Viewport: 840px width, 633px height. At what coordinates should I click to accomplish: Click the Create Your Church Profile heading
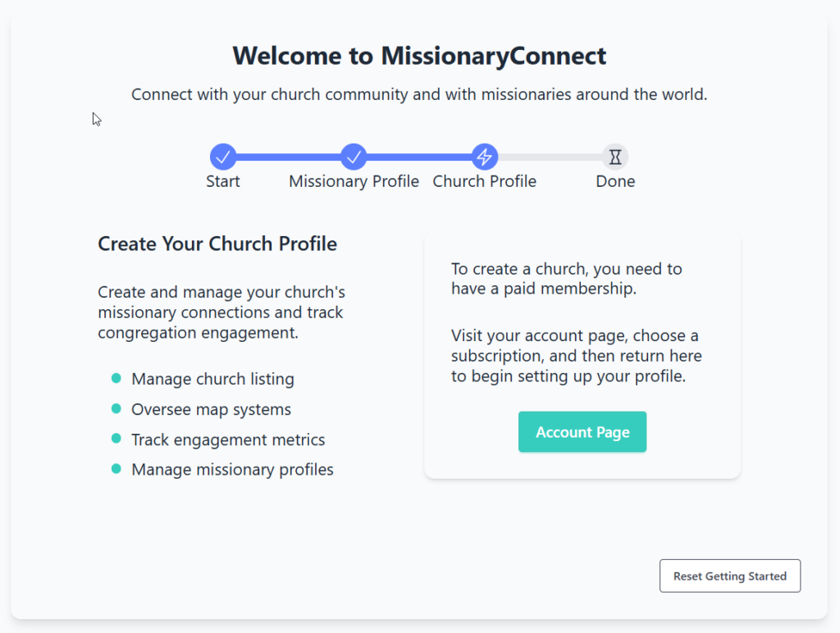coord(217,244)
